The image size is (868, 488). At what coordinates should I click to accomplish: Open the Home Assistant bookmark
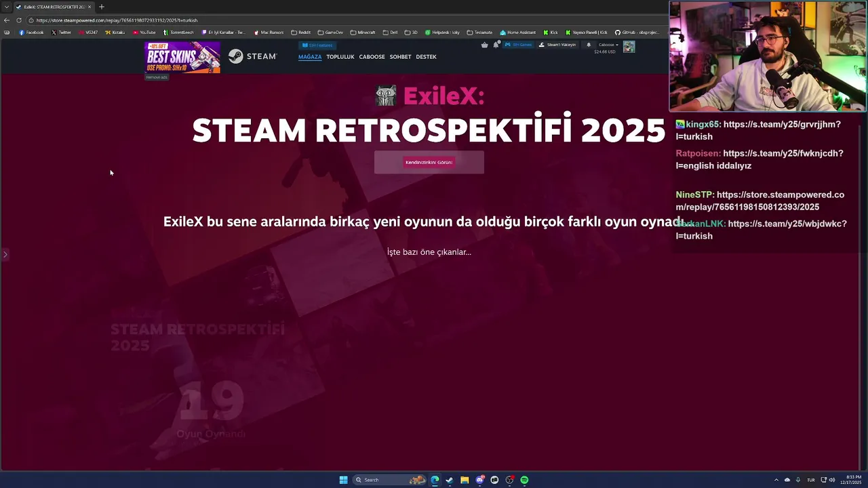518,33
